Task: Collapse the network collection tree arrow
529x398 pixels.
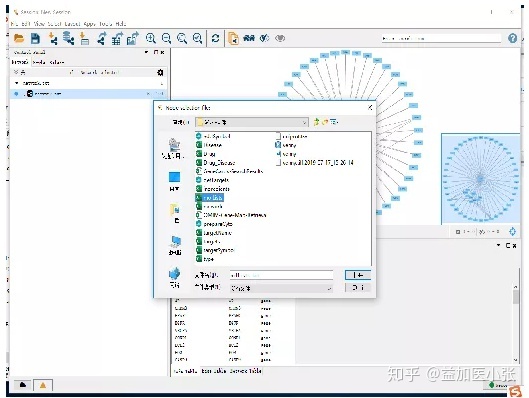Action: 17,83
